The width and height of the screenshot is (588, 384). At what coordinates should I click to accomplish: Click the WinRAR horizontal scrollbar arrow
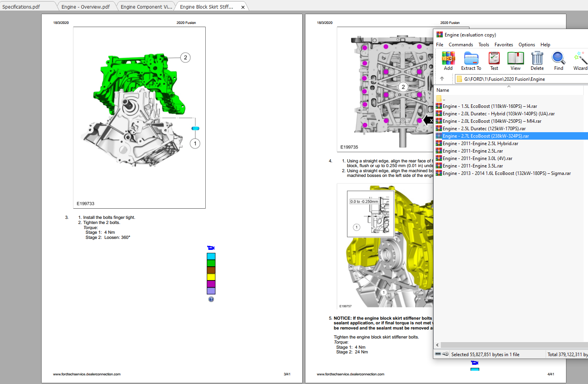click(437, 345)
